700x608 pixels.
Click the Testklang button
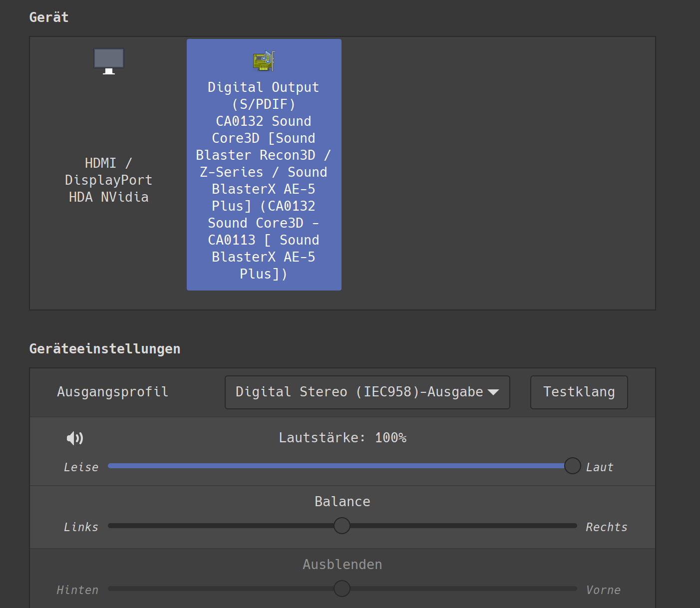pos(579,392)
